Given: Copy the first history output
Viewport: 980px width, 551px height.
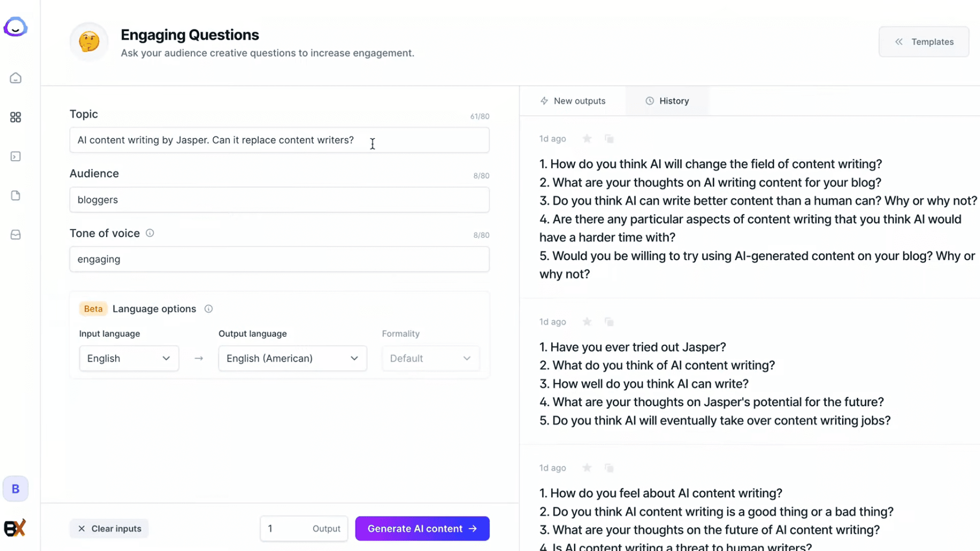Looking at the screenshot, I should pyautogui.click(x=609, y=139).
